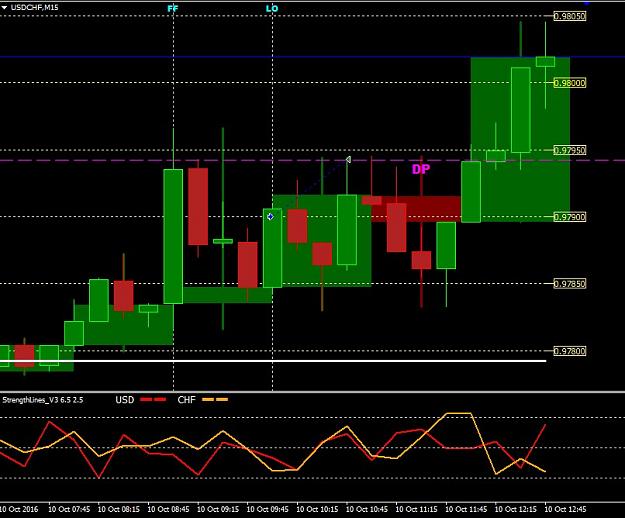Screen dimensions: 625x518
Task: Click the CHF orange legend dash
Action: [x=215, y=400]
